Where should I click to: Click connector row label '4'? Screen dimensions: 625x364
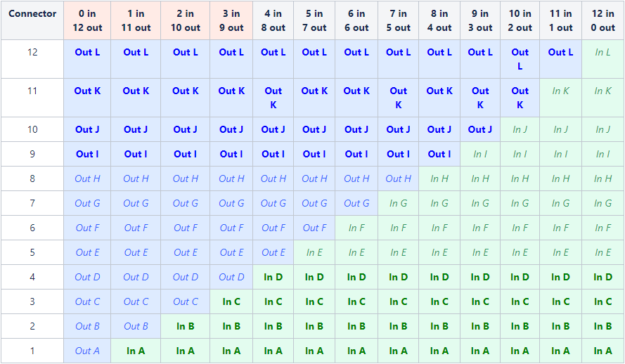[x=32, y=277]
